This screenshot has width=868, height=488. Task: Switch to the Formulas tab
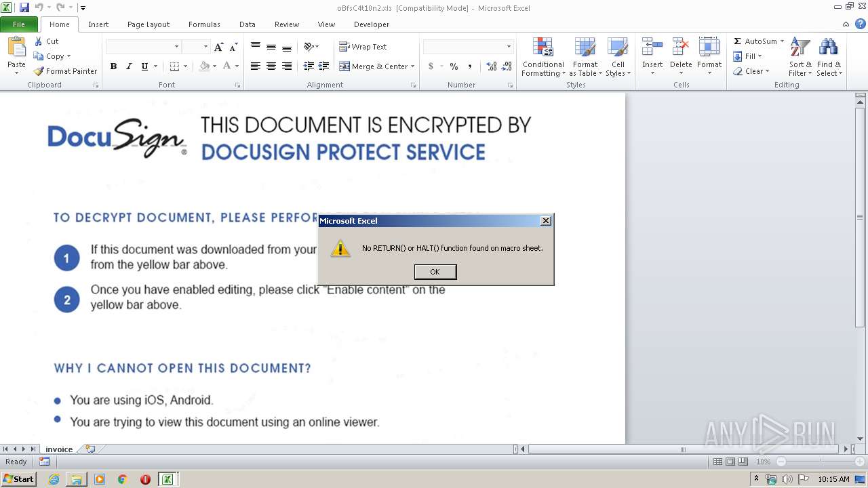point(204,24)
